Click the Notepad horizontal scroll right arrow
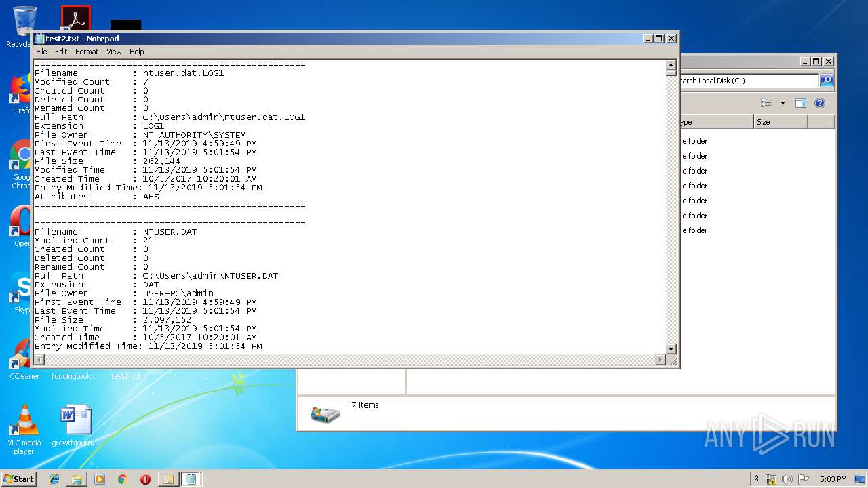 click(660, 360)
